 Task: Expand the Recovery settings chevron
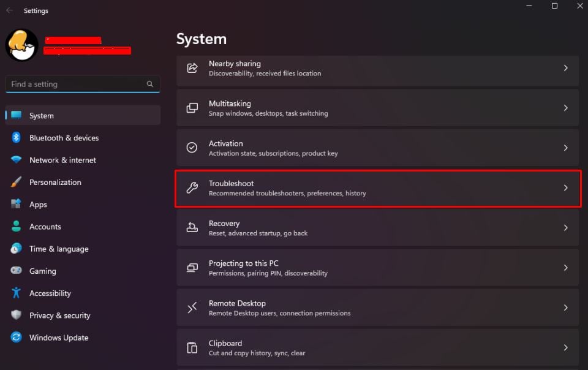click(x=565, y=228)
